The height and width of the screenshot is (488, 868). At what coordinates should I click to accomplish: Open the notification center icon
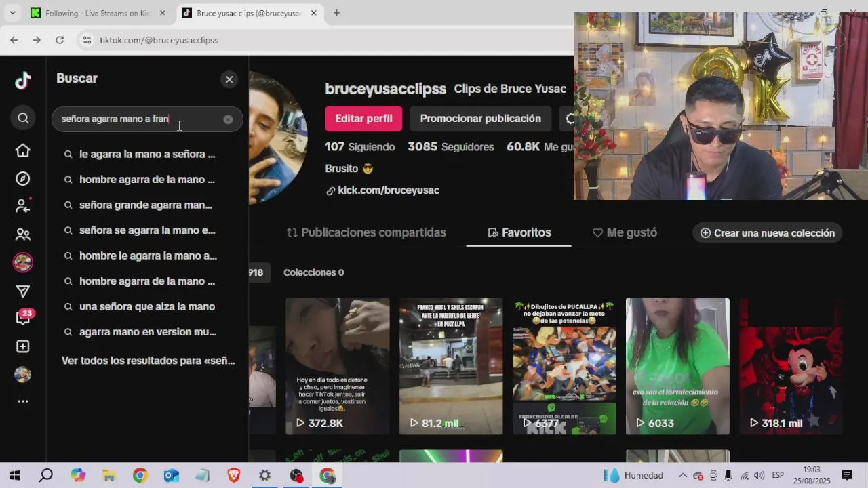[x=847, y=476]
